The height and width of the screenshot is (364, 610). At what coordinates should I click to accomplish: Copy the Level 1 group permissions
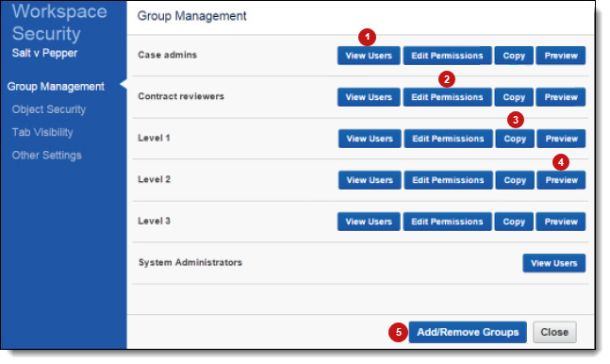point(515,139)
